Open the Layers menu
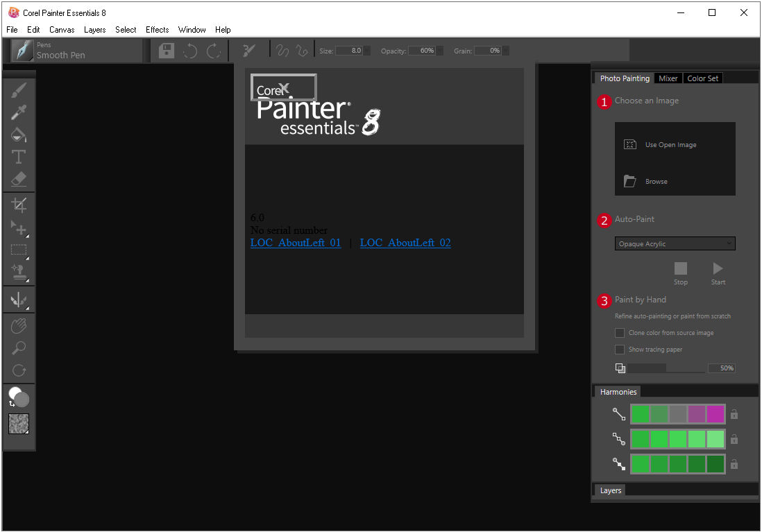The width and height of the screenshot is (762, 532). (x=95, y=30)
